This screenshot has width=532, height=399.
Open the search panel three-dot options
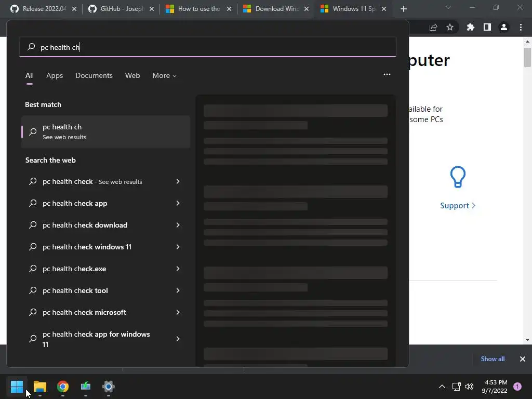pos(387,74)
